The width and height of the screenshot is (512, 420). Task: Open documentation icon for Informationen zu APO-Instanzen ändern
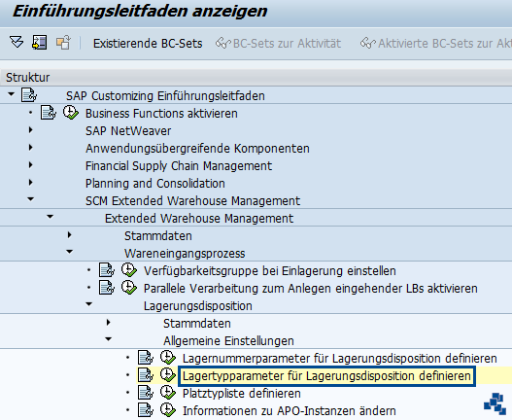(146, 410)
